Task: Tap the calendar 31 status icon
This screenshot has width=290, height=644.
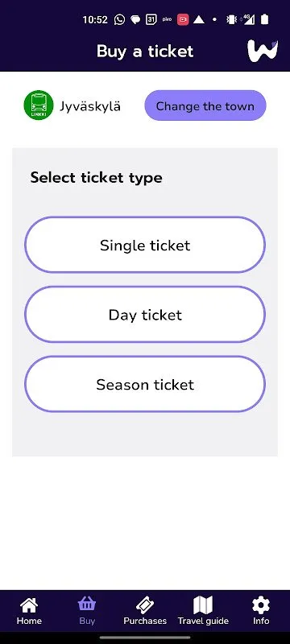Action: [x=151, y=19]
